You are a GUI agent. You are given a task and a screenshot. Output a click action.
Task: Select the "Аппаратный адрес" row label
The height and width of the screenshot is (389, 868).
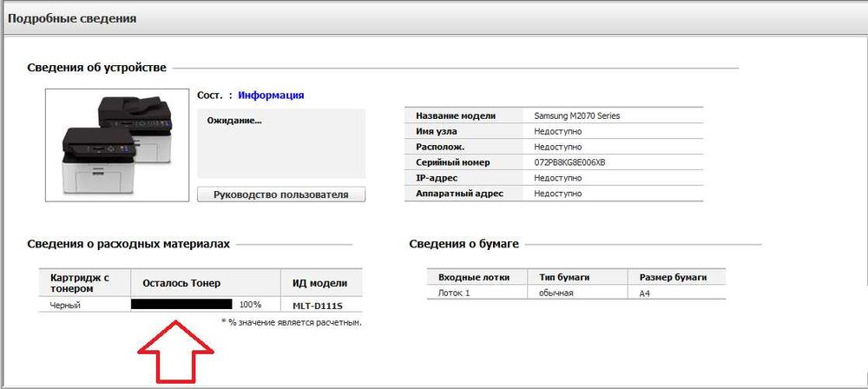tap(459, 194)
